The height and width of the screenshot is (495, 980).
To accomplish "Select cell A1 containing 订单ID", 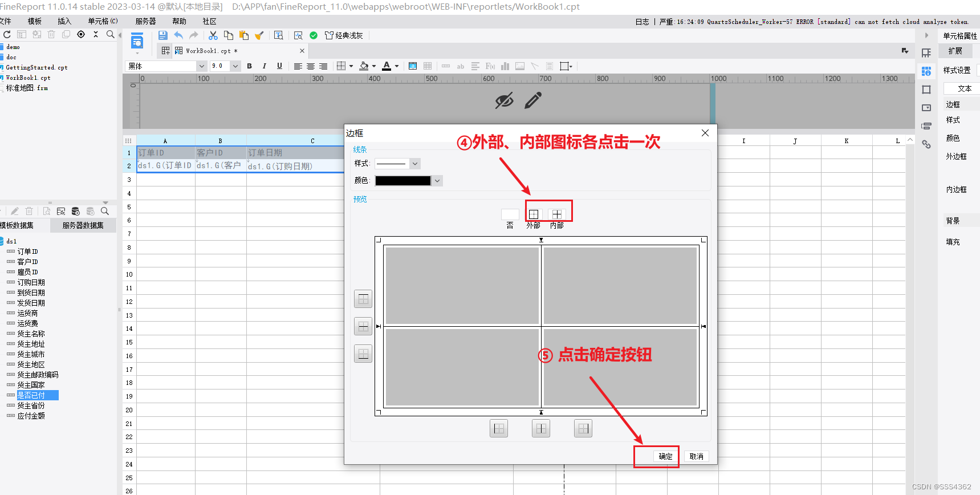I will (165, 153).
